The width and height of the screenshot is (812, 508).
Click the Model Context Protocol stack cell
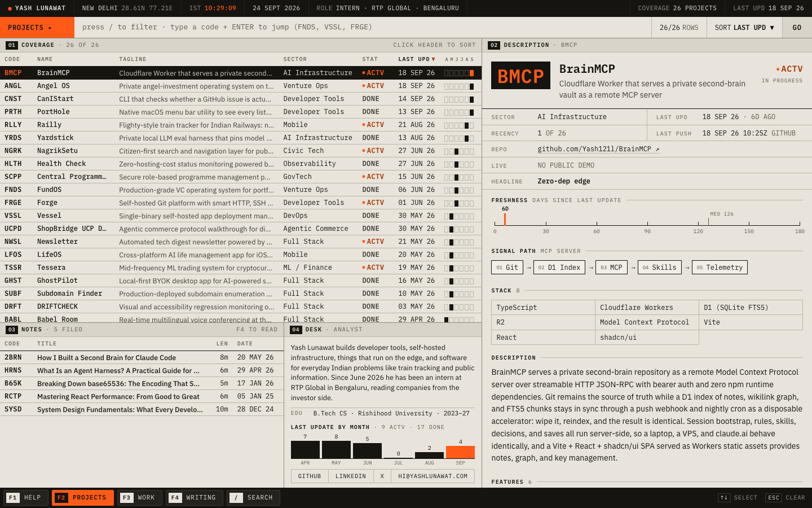[647, 322]
